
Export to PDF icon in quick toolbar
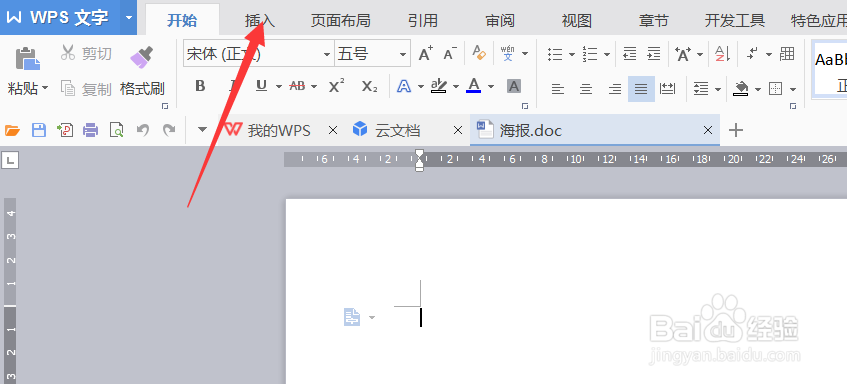click(x=65, y=130)
